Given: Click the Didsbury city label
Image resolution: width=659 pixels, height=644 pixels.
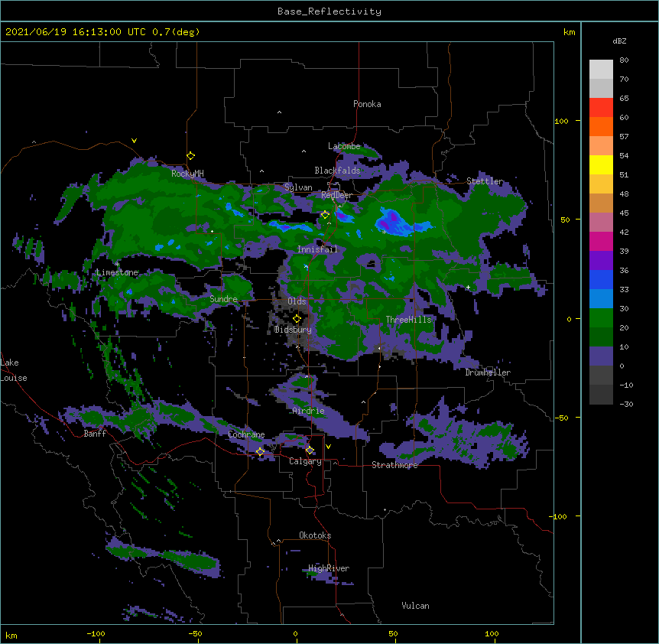Looking at the screenshot, I should 293,330.
